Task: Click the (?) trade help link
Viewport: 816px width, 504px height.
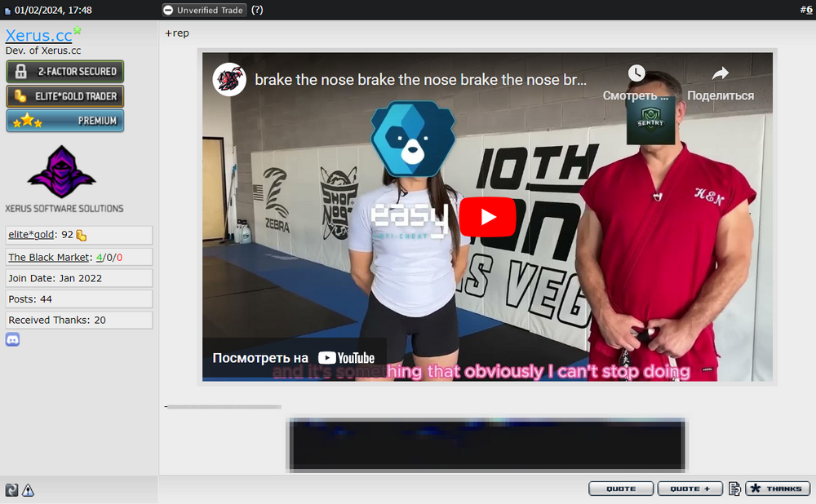Action: point(257,10)
